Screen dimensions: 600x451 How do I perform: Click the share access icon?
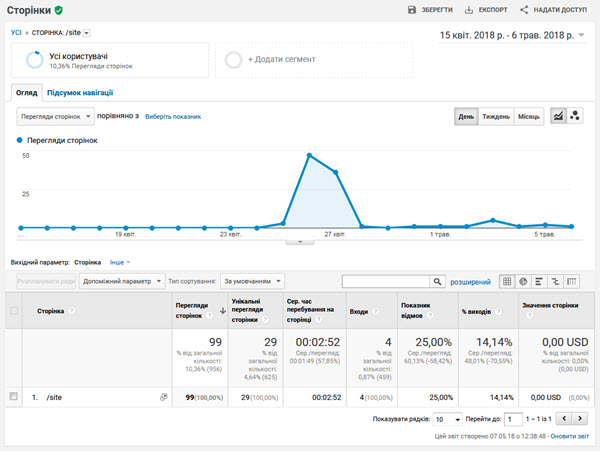(x=524, y=10)
